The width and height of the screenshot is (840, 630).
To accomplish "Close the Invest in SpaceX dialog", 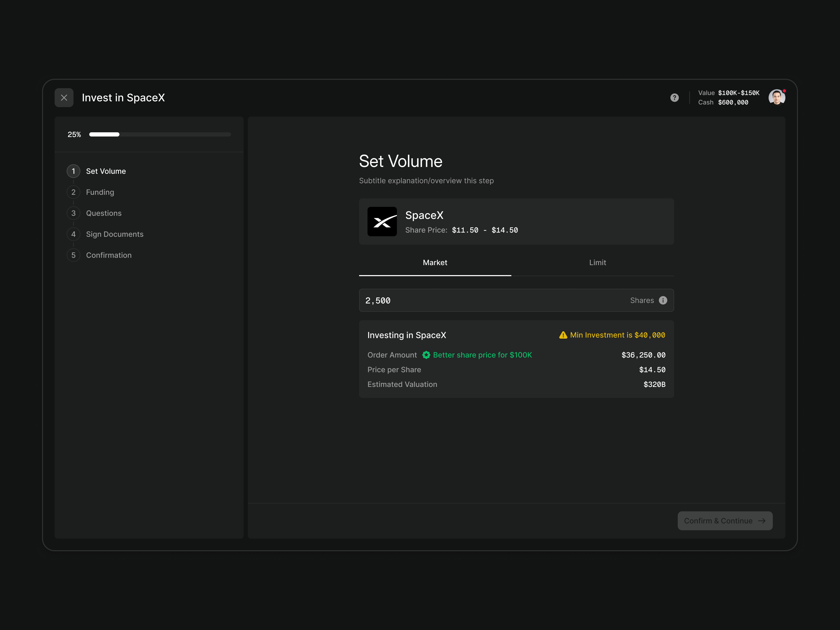I will tap(64, 98).
